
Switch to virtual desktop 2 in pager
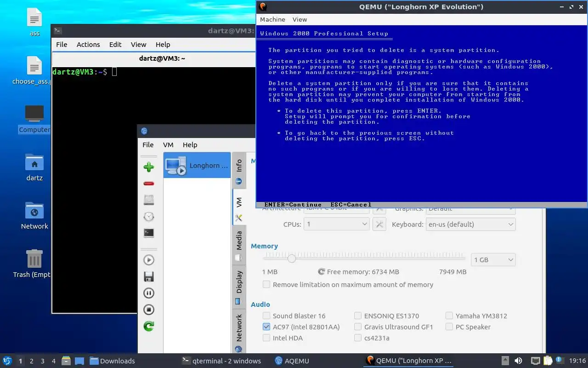[x=32, y=361]
